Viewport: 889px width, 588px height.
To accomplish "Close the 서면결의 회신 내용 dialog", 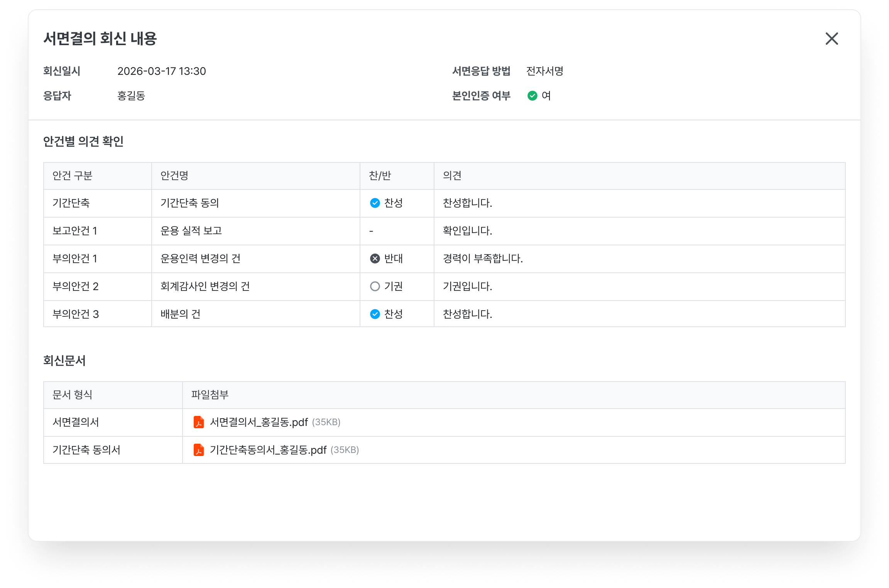I will 832,39.
